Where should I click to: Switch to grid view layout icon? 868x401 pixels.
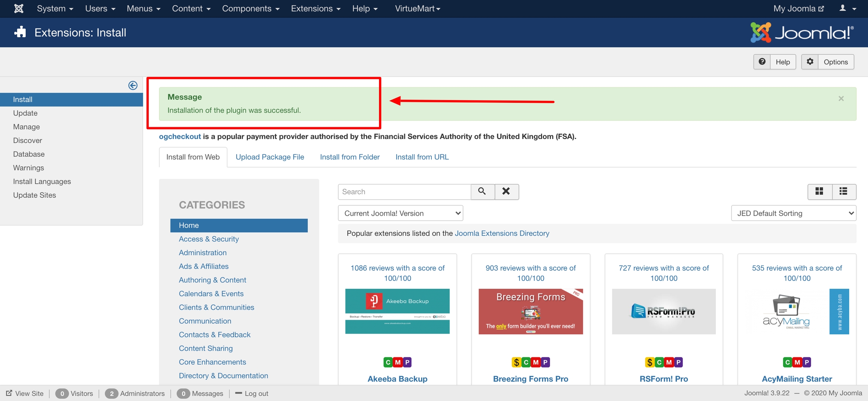(819, 192)
